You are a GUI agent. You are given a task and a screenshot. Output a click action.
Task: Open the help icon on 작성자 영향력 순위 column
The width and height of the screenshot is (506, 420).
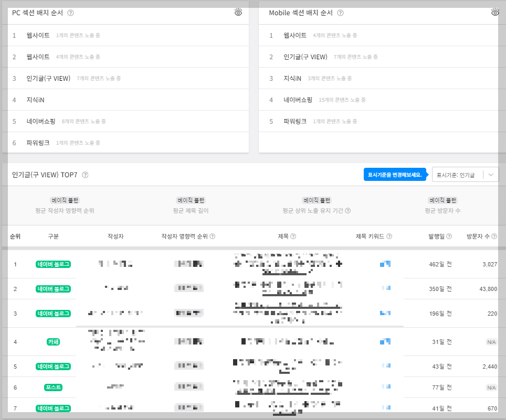[x=212, y=236]
